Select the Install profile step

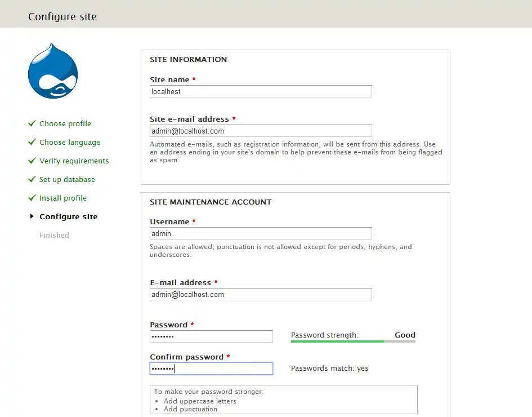[62, 198]
